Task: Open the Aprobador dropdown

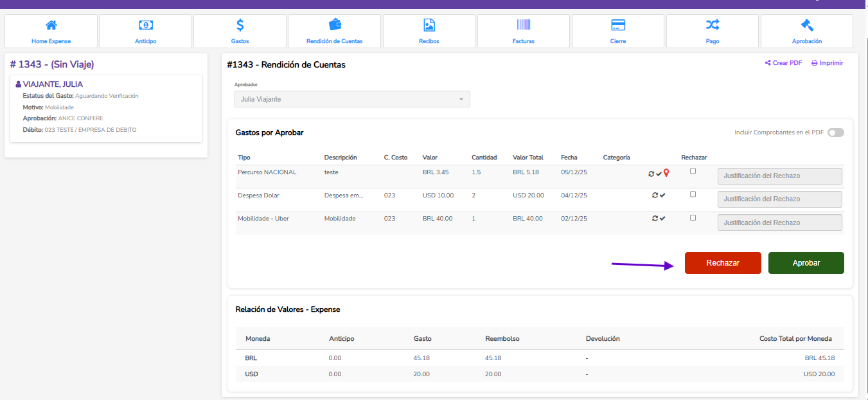Action: (x=352, y=99)
